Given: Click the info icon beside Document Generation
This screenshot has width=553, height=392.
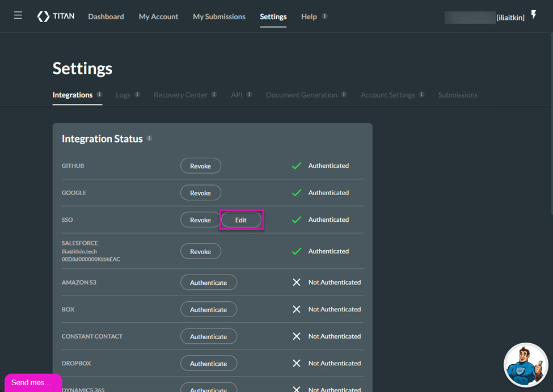Looking at the screenshot, I should pos(344,94).
